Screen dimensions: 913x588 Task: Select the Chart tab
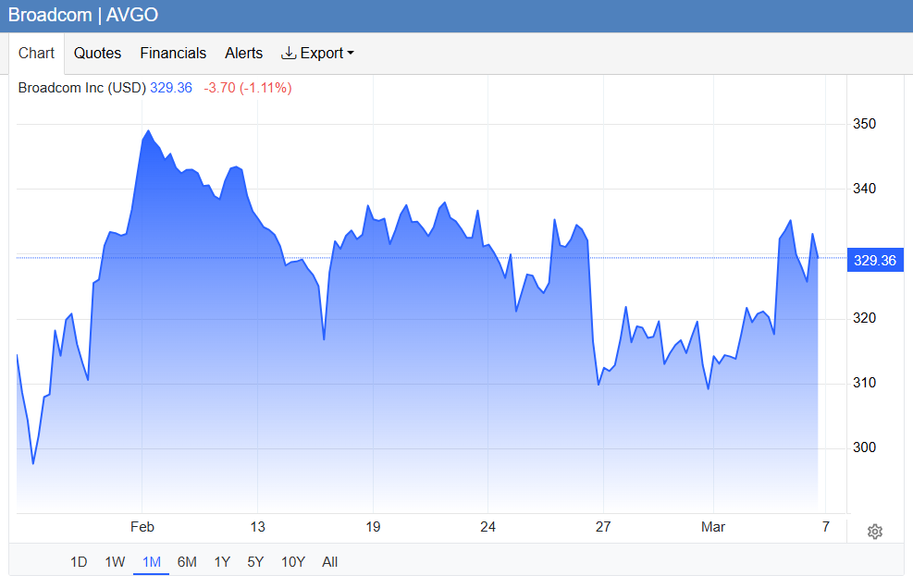pyautogui.click(x=37, y=53)
